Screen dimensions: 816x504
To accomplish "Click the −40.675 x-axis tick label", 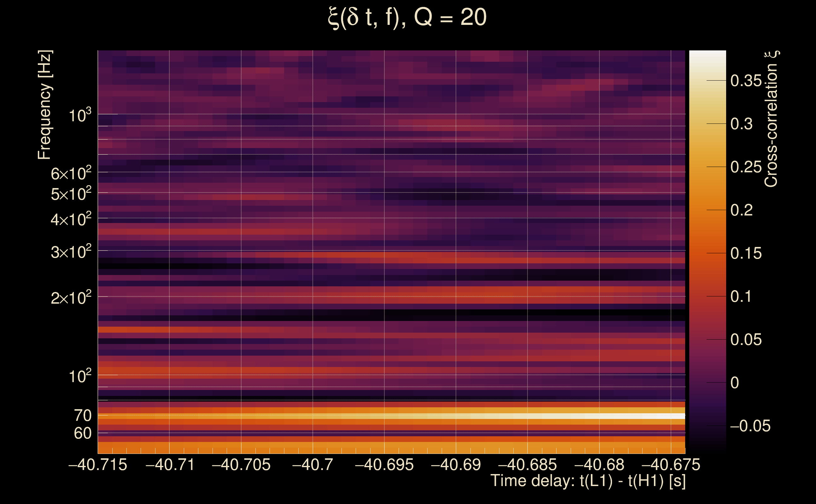I will coord(671,465).
